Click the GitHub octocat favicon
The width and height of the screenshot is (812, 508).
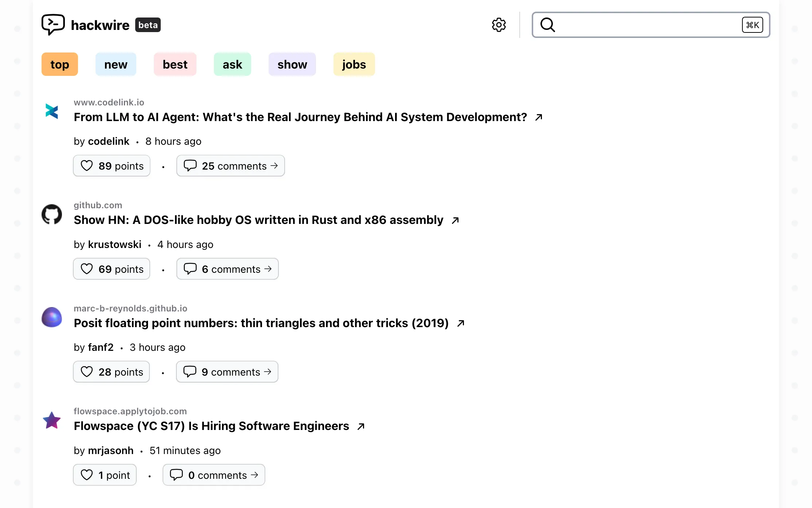click(52, 214)
